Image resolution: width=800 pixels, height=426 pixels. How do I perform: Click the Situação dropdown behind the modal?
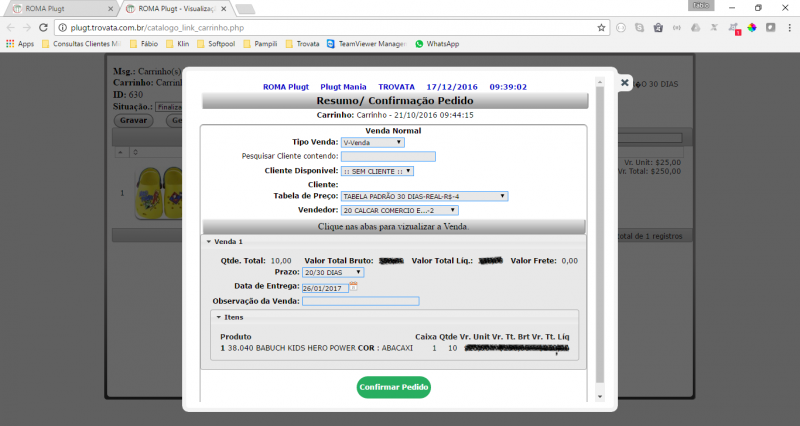tap(169, 107)
